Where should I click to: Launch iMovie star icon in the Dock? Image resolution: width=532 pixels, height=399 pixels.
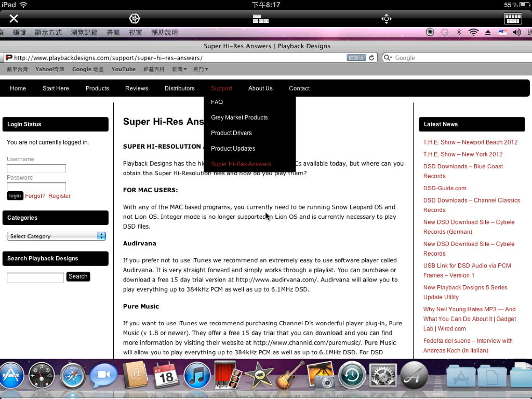pos(259,375)
